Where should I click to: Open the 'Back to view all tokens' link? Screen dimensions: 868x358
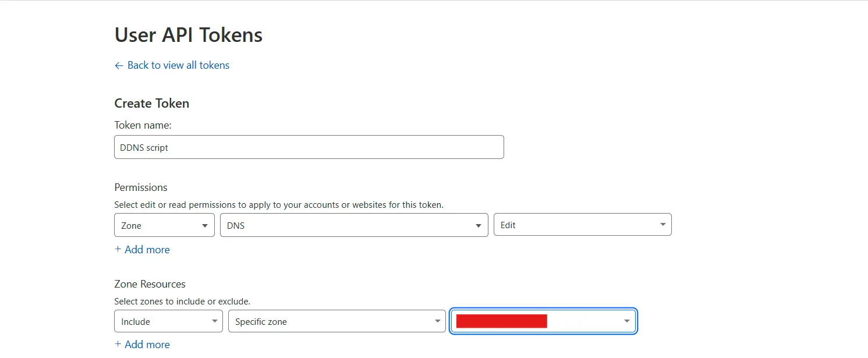[x=178, y=65]
